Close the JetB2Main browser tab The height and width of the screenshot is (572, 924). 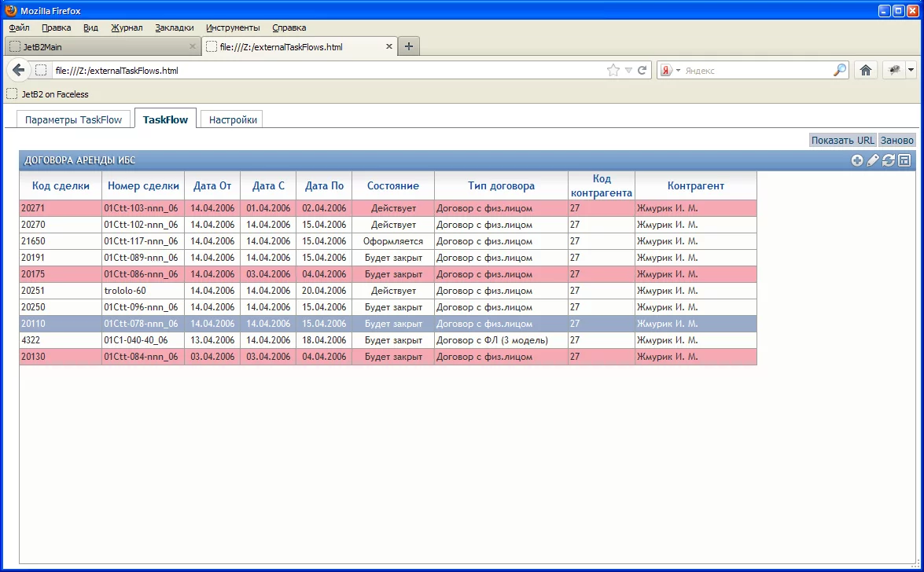[x=193, y=46]
